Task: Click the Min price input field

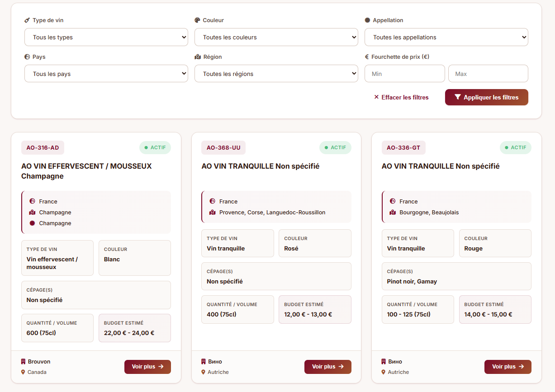Action: click(x=404, y=73)
